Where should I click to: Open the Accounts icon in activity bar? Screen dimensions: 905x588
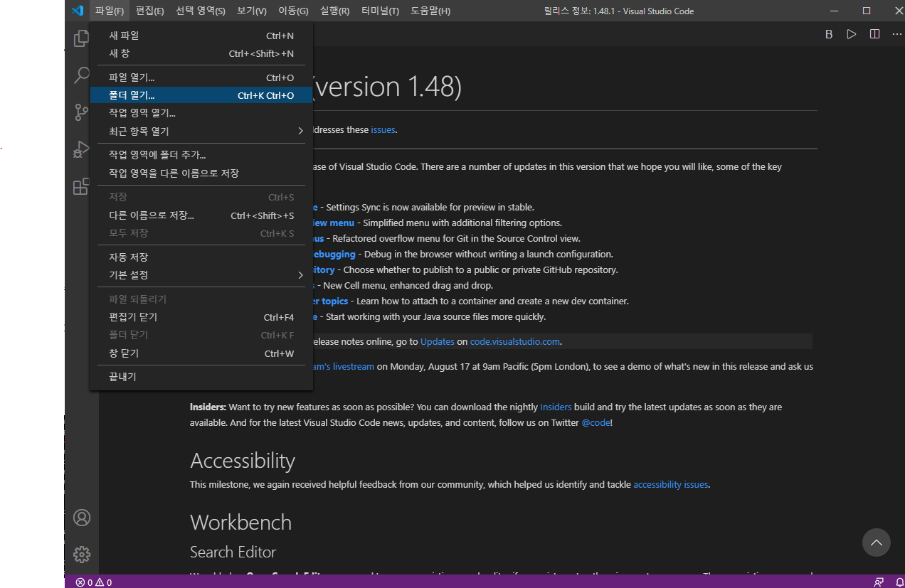[82, 517]
